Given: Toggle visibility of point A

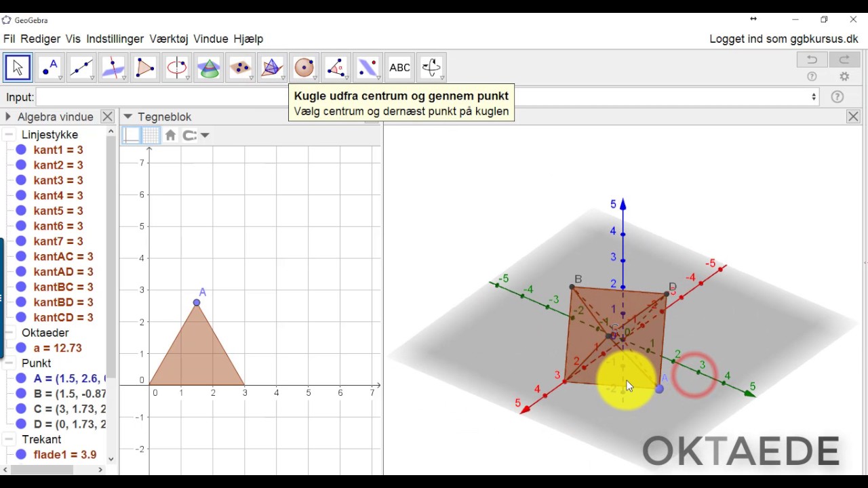Looking at the screenshot, I should (21, 379).
